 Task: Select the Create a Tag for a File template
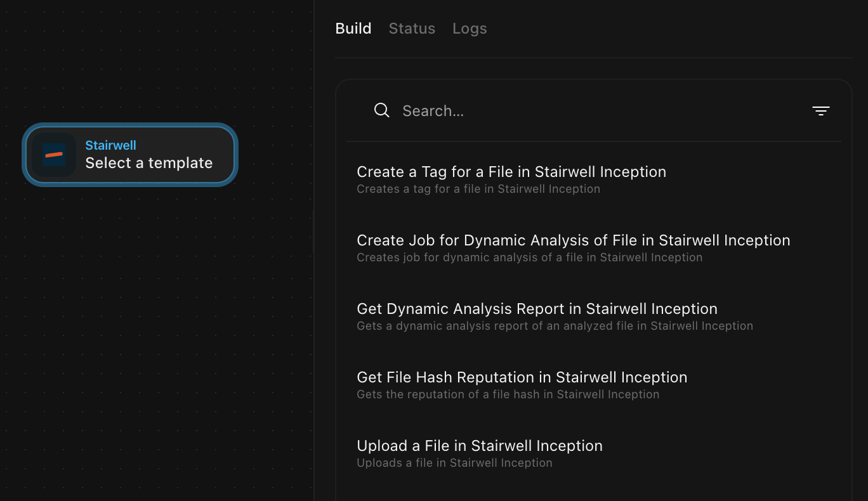click(511, 172)
